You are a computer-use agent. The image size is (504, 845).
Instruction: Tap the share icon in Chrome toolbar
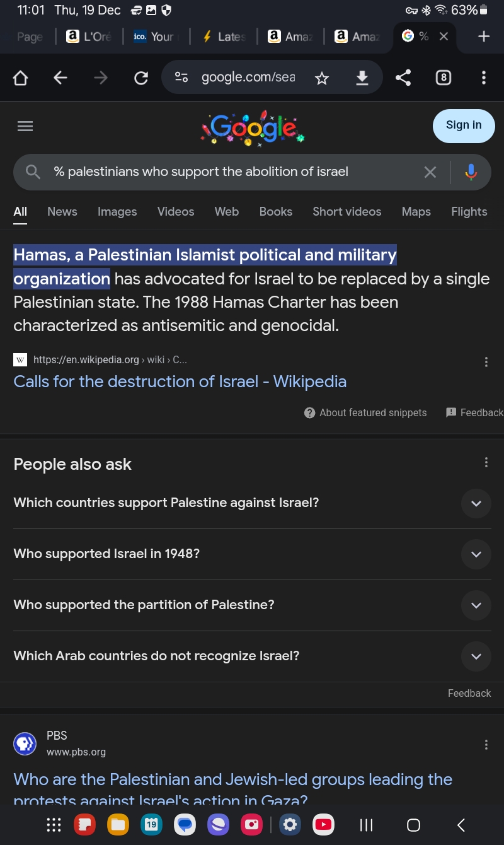coord(403,77)
